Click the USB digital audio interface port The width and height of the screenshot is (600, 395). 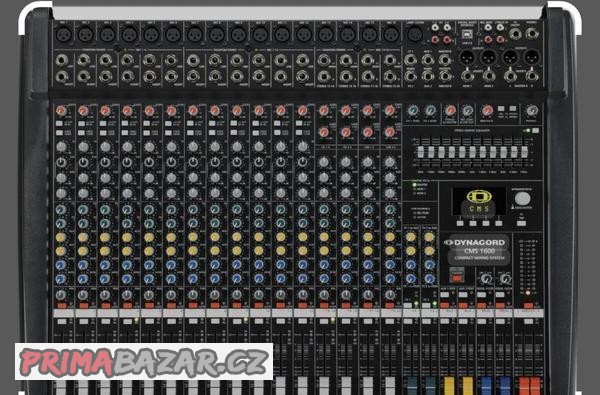click(x=467, y=34)
